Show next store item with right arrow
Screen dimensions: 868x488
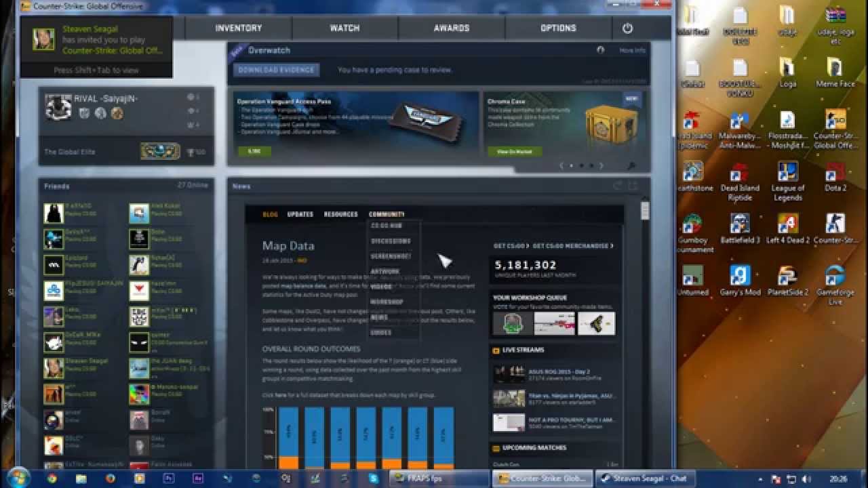pyautogui.click(x=601, y=166)
